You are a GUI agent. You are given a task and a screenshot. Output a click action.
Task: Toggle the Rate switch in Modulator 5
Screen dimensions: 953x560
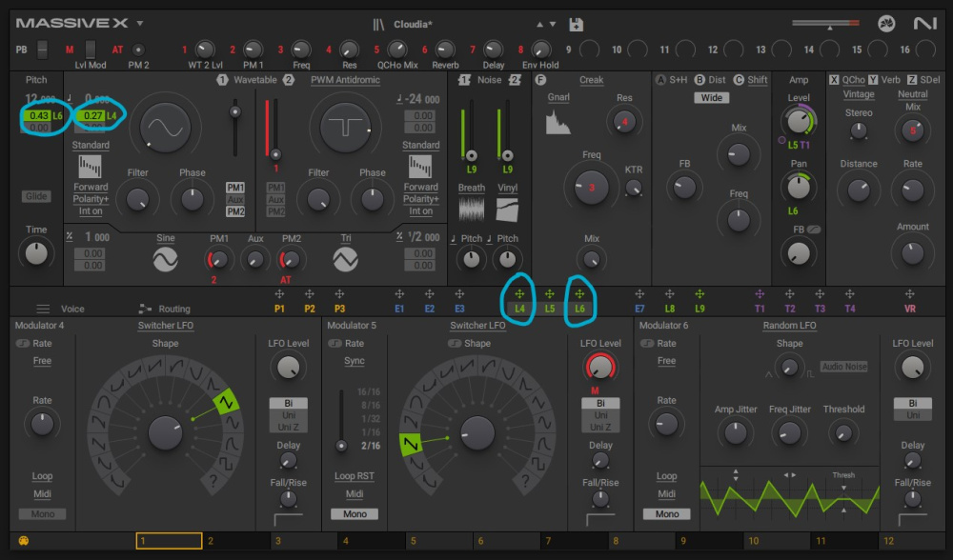click(x=335, y=343)
